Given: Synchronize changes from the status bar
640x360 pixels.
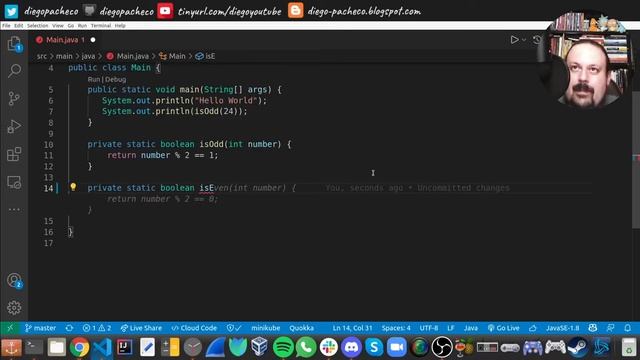Looking at the screenshot, I should pyautogui.click(x=69, y=328).
